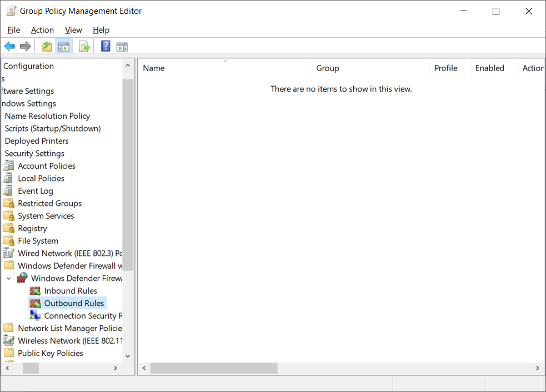This screenshot has height=392, width=546.
Task: Sort by the Action column header
Action: coord(532,68)
